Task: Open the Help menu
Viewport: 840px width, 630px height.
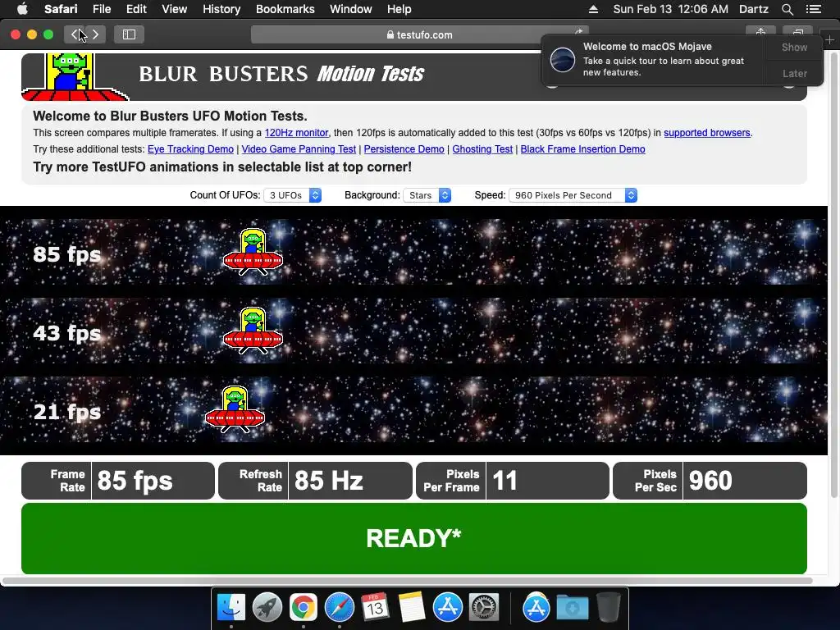Action: pyautogui.click(x=399, y=9)
